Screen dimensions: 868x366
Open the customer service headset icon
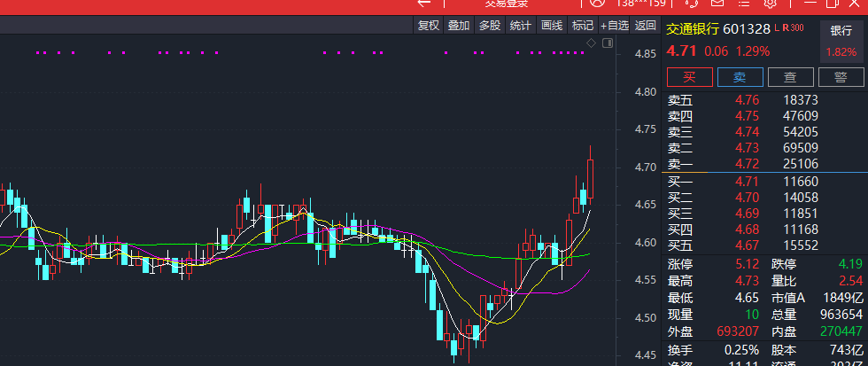tap(692, 3)
